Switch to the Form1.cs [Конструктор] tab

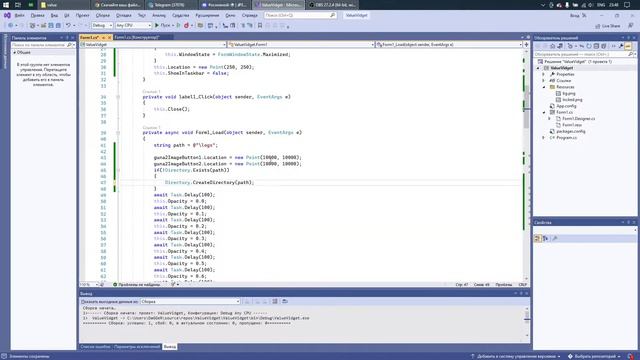click(x=137, y=37)
